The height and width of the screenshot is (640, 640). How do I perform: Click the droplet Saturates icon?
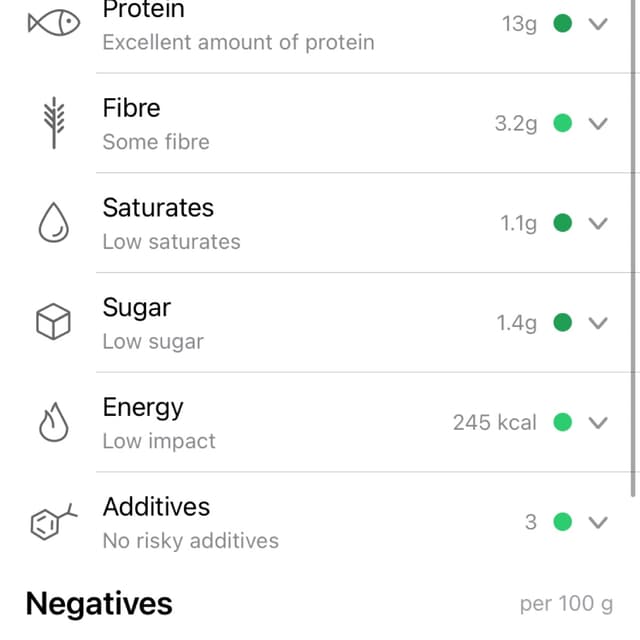(x=53, y=223)
